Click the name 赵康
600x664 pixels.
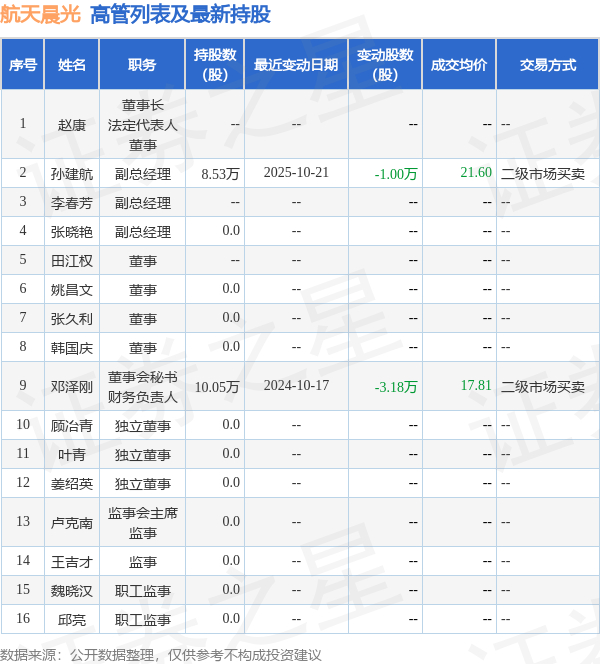(72, 125)
